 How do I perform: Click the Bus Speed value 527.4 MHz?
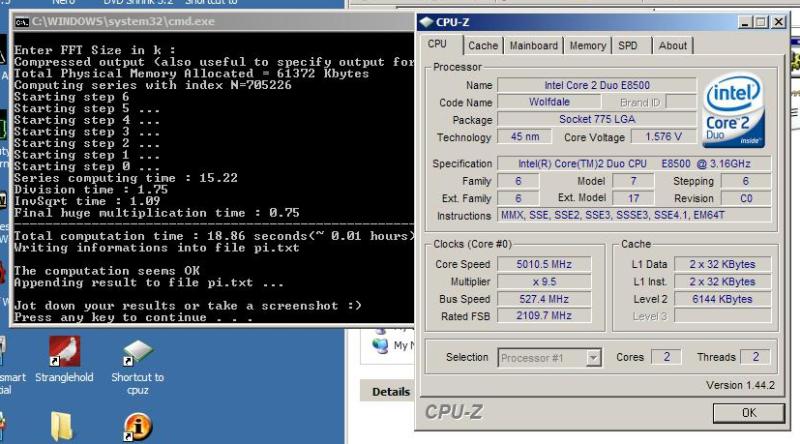[544, 299]
